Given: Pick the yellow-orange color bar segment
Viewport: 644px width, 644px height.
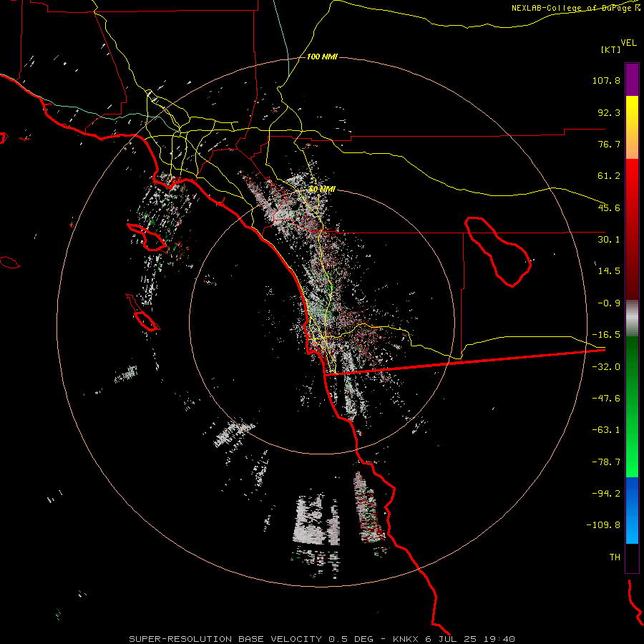Looking at the screenshot, I should click(x=632, y=127).
